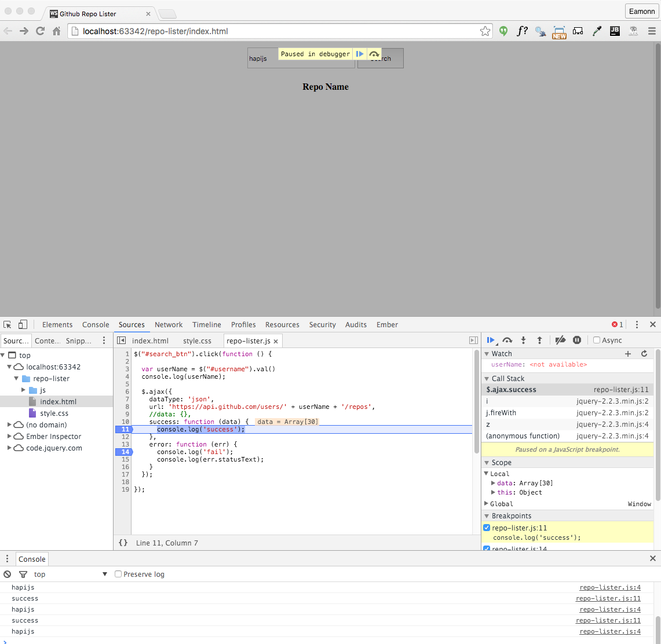Screen dimensions: 661x644
Task: Uncheck repo-lister.js:11 breakpoint
Action: (487, 528)
